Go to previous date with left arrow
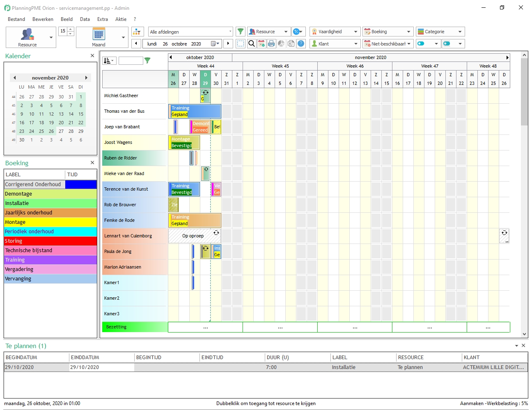532x410 pixels. click(136, 43)
